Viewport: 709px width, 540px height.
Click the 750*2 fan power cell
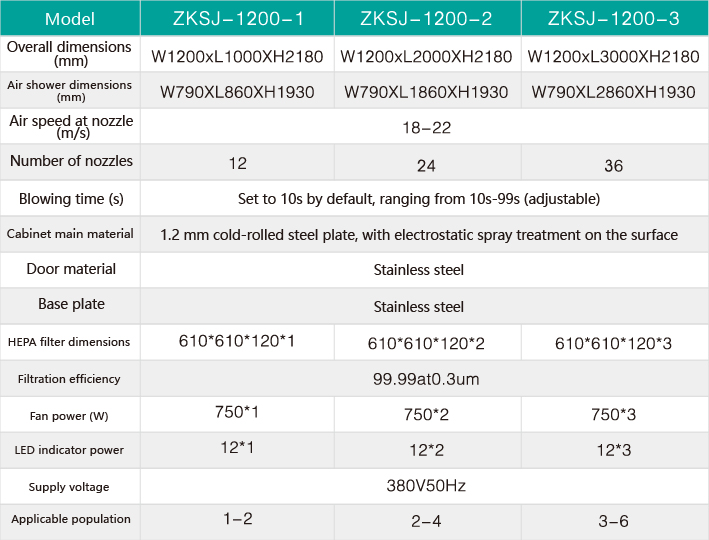click(426, 415)
